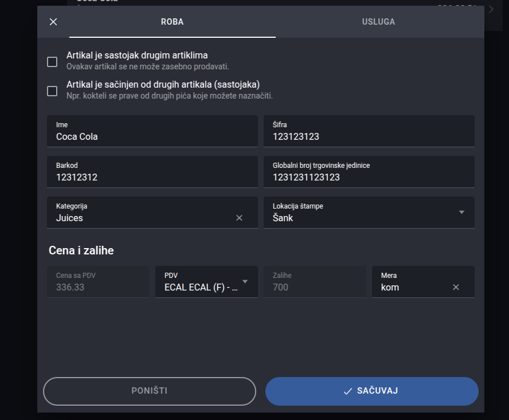Click the Ime field containing Coca Cola

[x=152, y=131]
